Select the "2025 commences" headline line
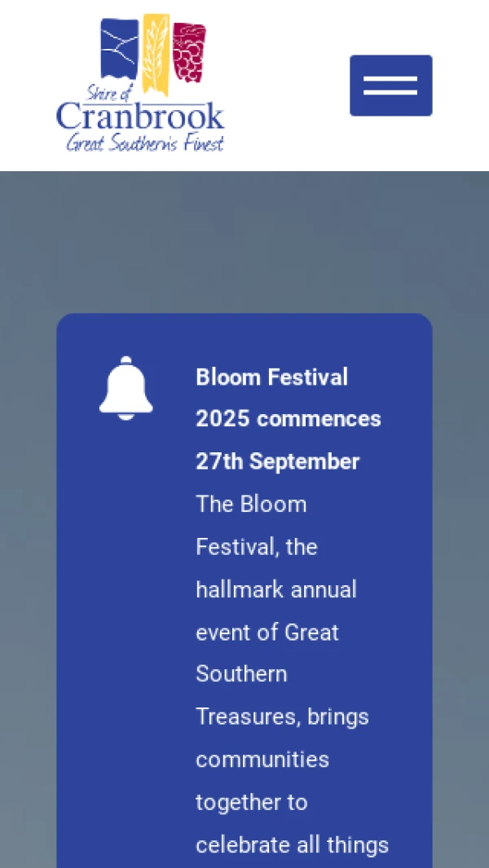489x868 pixels. click(288, 419)
